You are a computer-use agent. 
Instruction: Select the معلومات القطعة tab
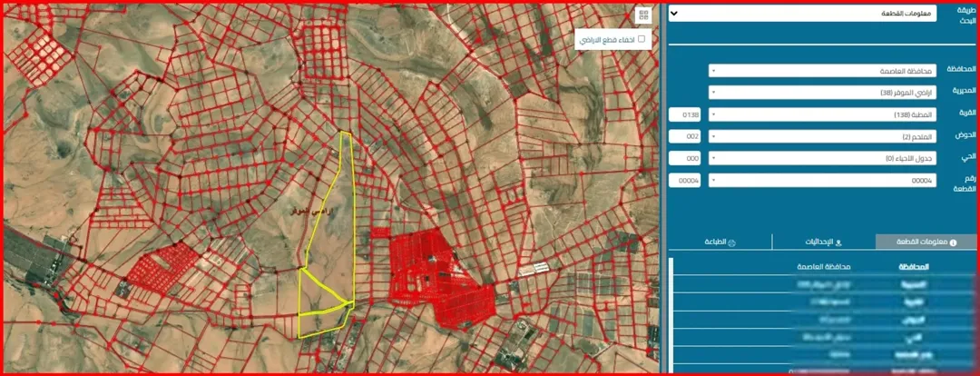(927, 242)
